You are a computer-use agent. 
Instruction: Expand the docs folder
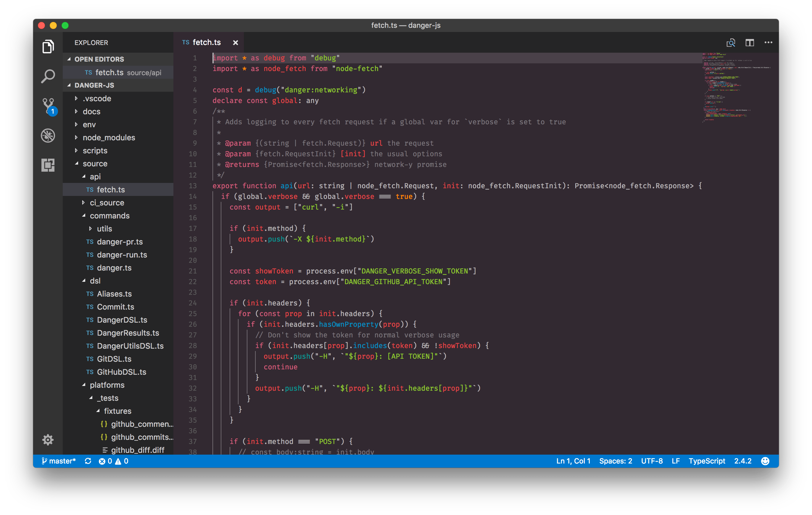[91, 111]
